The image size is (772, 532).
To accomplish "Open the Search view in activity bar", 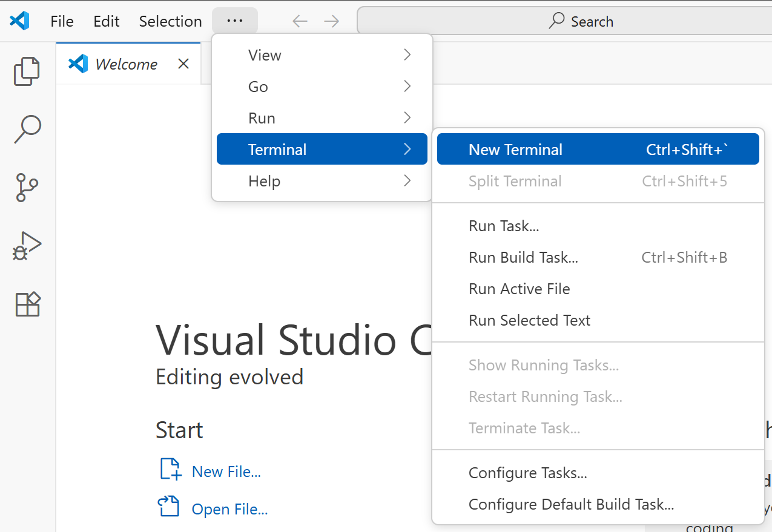I will 27,129.
